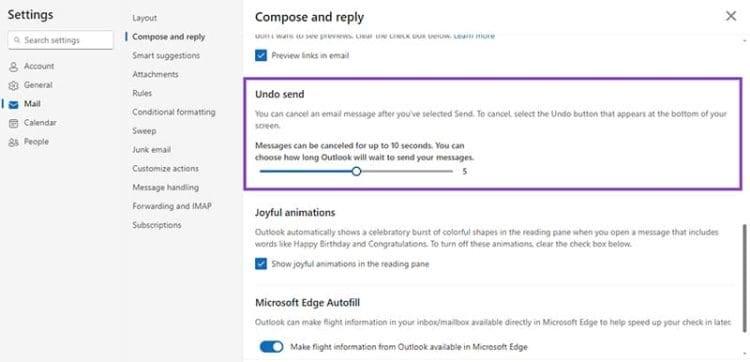
Task: Uncheck Preview links in email
Action: 261,55
